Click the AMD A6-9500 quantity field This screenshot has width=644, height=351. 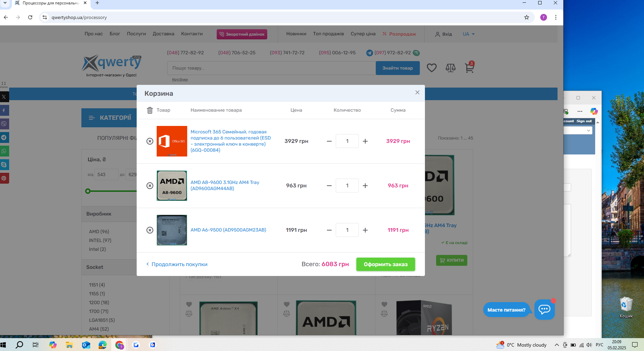coord(347,230)
